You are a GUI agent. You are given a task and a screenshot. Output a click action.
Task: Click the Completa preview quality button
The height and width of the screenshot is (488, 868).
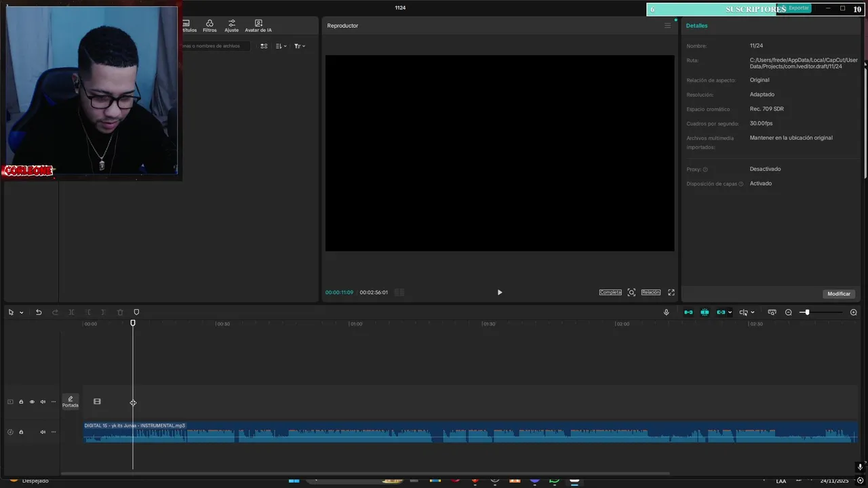[x=610, y=292]
